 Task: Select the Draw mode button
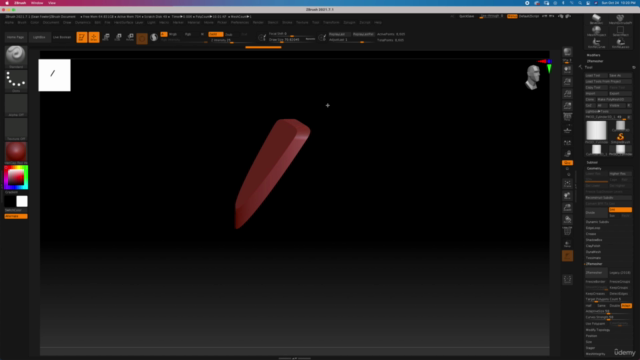tap(94, 37)
